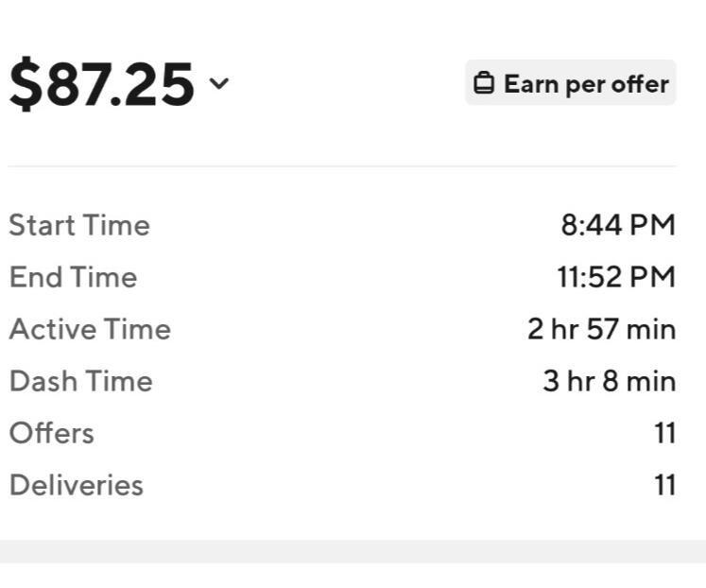Click the Deliveries count of 11
The image size is (706, 588).
point(665,485)
